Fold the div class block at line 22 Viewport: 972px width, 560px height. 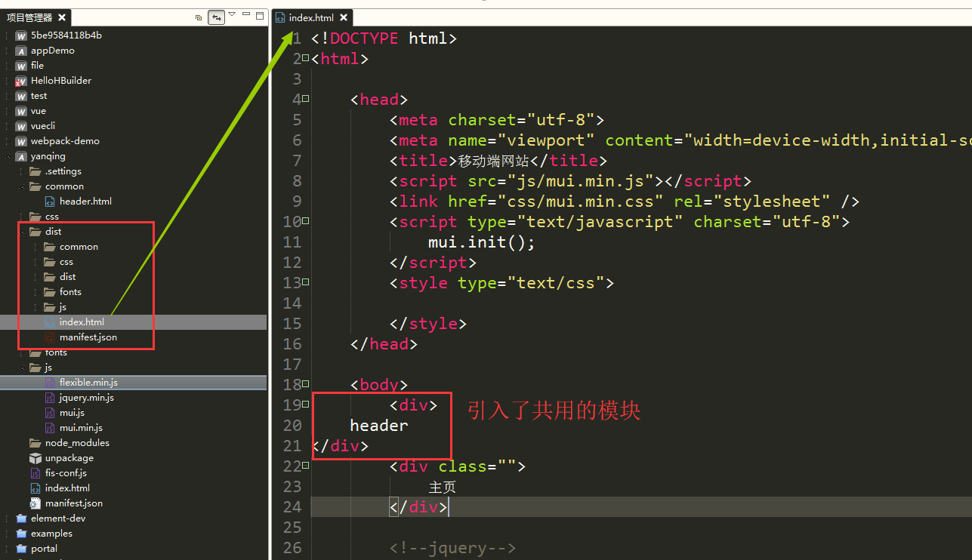coord(306,466)
